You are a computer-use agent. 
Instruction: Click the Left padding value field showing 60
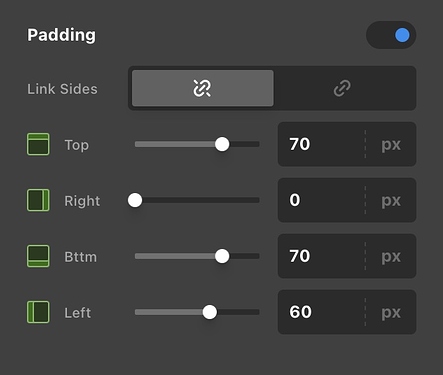pyautogui.click(x=321, y=312)
